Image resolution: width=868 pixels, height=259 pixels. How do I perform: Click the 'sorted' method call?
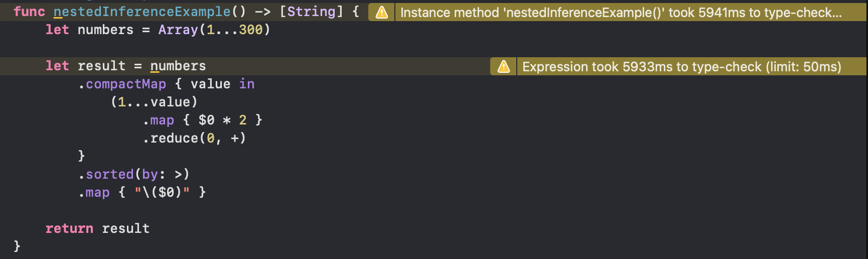click(110, 174)
